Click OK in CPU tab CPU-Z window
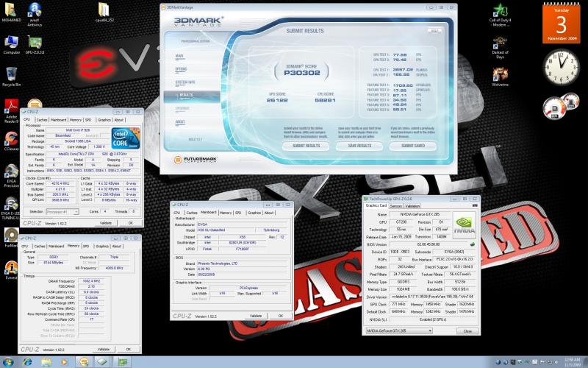 coord(131,223)
